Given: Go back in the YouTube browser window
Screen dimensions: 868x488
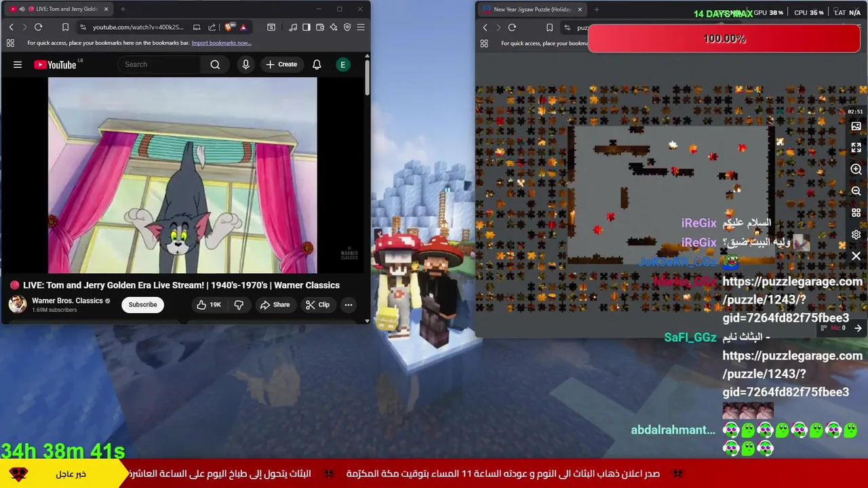Looking at the screenshot, I should click(x=11, y=27).
